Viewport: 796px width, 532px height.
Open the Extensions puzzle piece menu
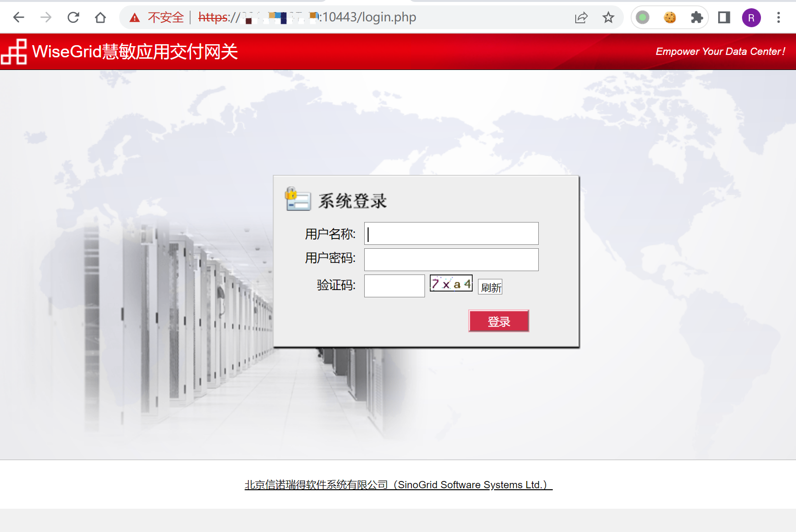coord(697,18)
